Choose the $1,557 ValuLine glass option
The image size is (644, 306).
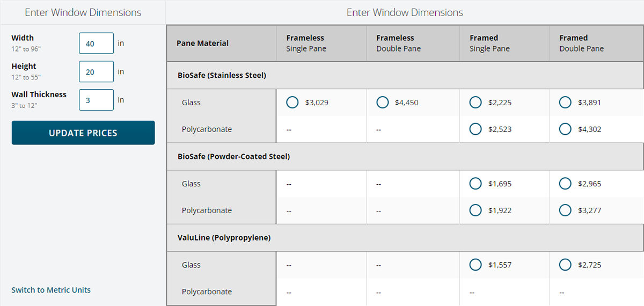475,265
